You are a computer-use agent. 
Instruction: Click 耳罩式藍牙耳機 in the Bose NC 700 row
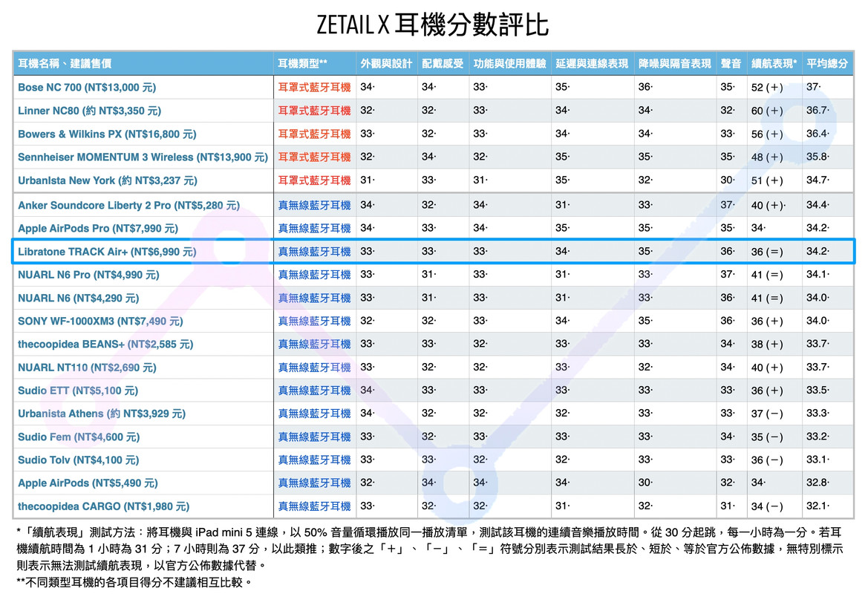click(314, 88)
